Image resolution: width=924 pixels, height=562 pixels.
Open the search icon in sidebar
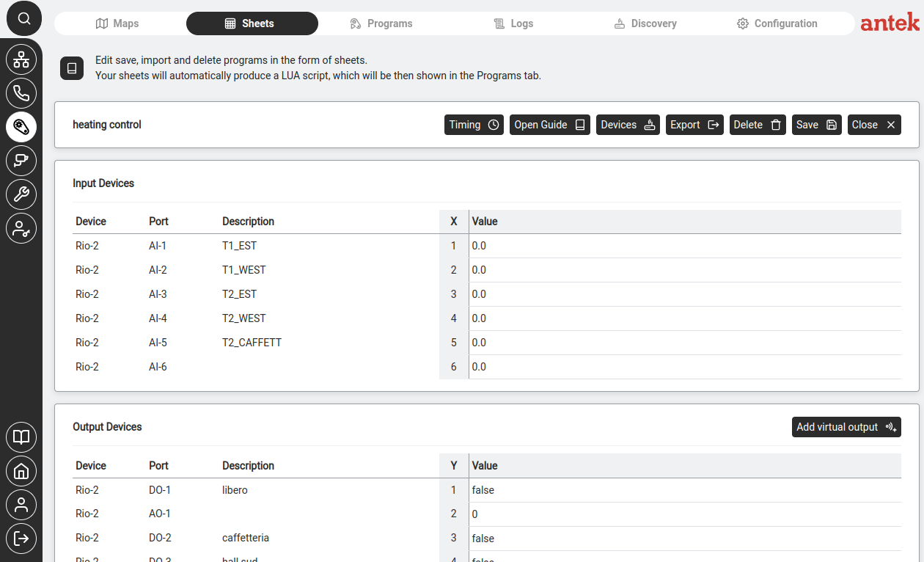pos(24,18)
